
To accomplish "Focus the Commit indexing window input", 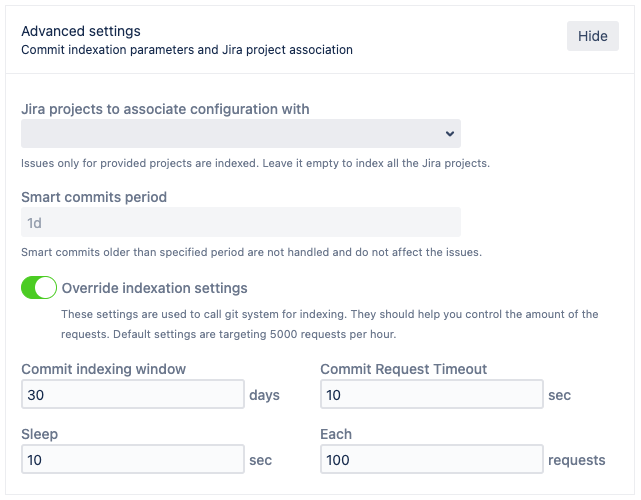I will [x=133, y=395].
